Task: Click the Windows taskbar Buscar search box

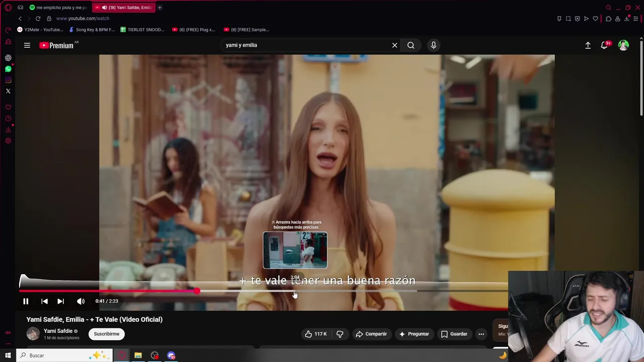Action: [64, 355]
